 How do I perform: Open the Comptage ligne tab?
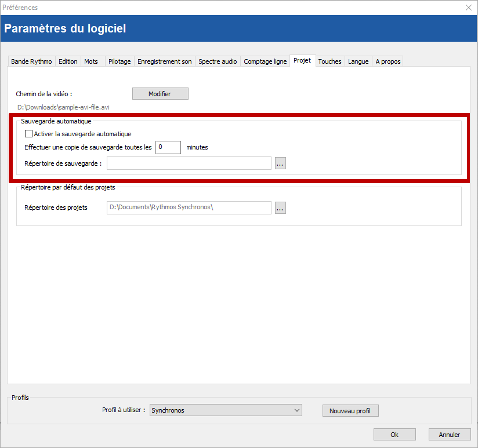265,61
